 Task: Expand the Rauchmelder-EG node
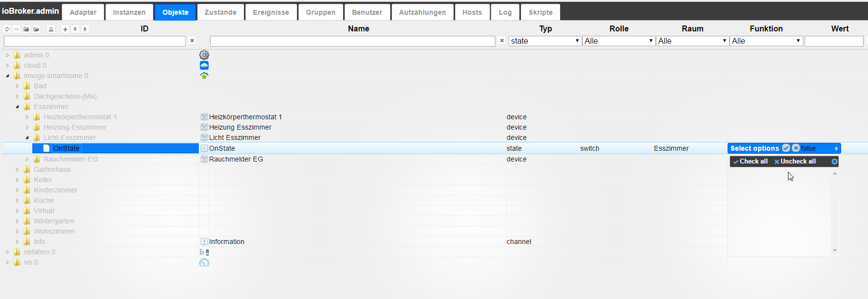(27, 159)
